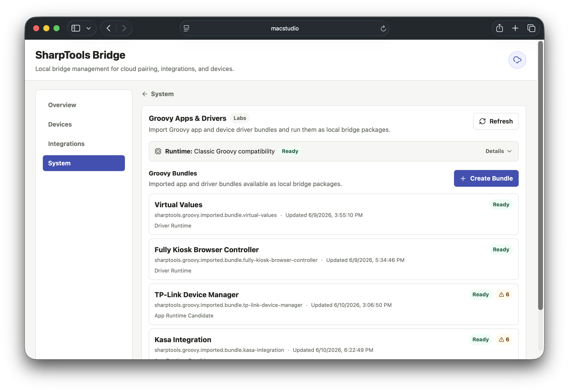Image resolution: width=569 pixels, height=392 pixels.
Task: Reload the page with the reload icon
Action: [x=383, y=28]
